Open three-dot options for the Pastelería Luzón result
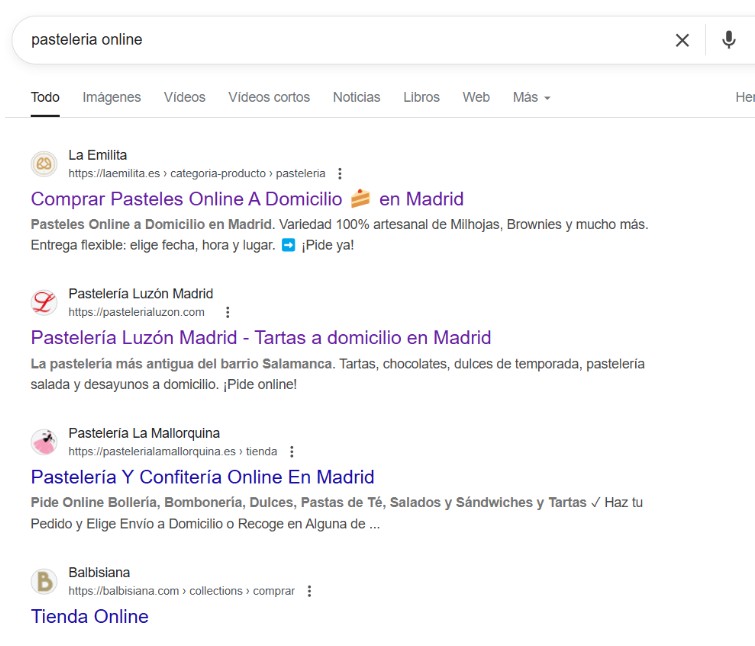The height and width of the screenshot is (646, 755). click(x=227, y=312)
